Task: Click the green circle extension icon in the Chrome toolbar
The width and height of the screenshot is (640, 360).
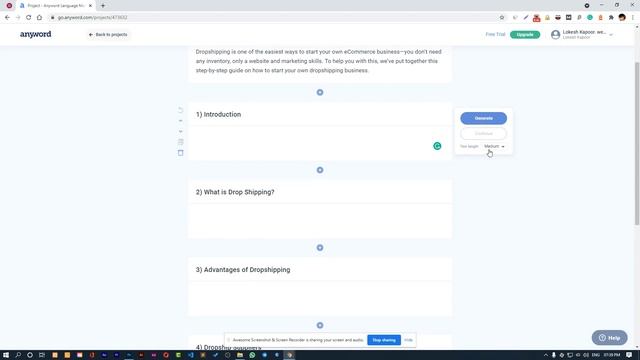Action: (x=590, y=18)
